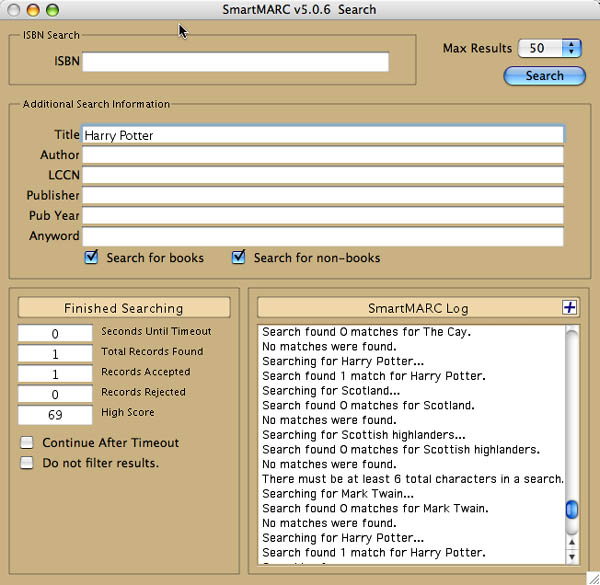Focus the ISBN input field

pos(236,62)
